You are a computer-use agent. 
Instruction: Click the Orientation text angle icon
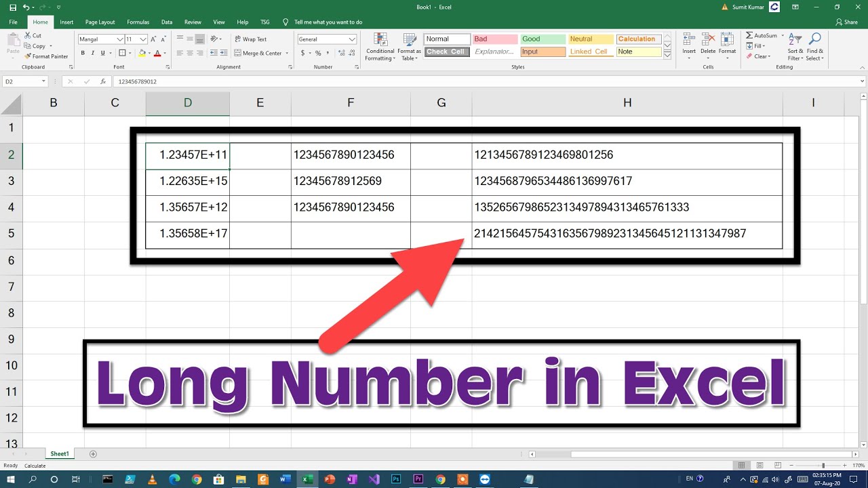(x=215, y=39)
